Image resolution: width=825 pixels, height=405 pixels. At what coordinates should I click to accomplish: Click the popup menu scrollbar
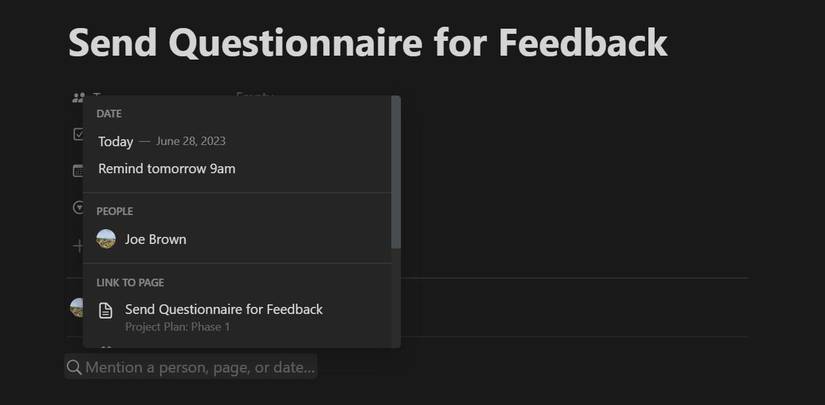click(x=396, y=172)
